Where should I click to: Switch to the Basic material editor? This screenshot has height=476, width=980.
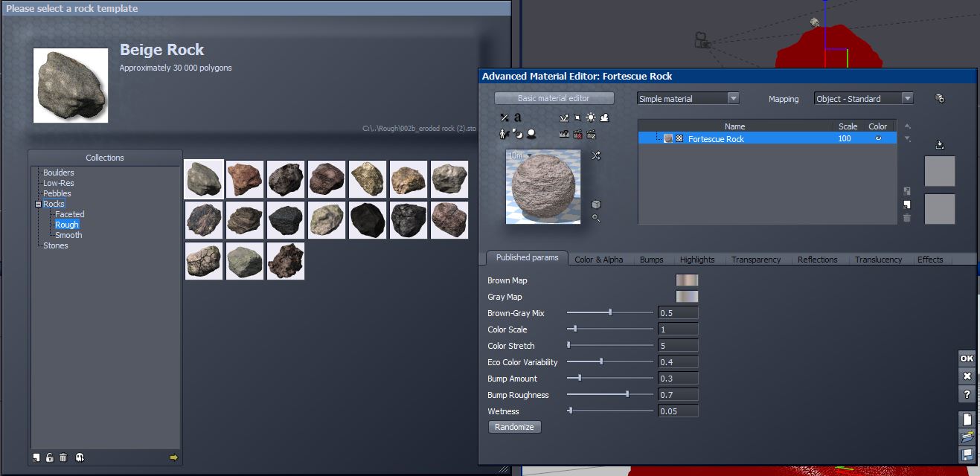tap(554, 98)
